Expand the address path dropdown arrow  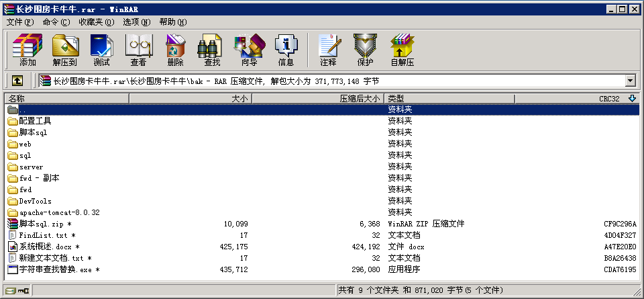[x=630, y=81]
